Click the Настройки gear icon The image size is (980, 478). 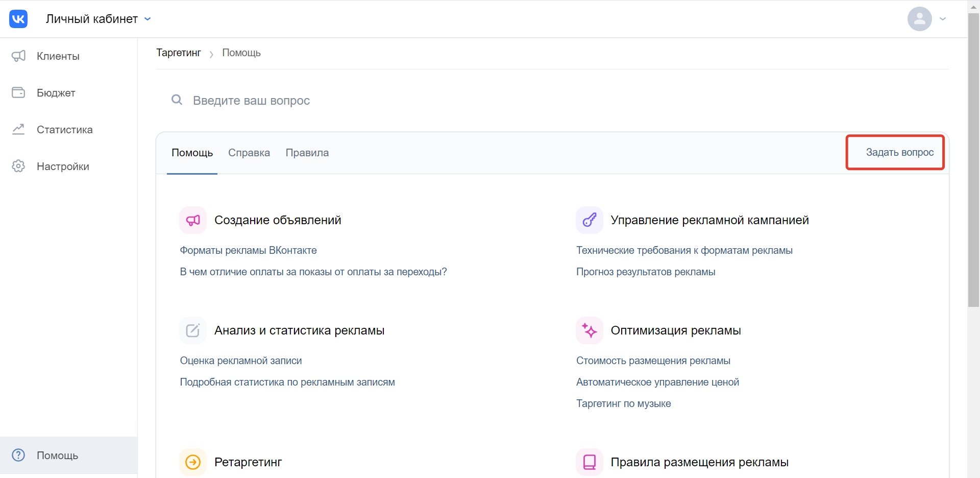pyautogui.click(x=18, y=166)
